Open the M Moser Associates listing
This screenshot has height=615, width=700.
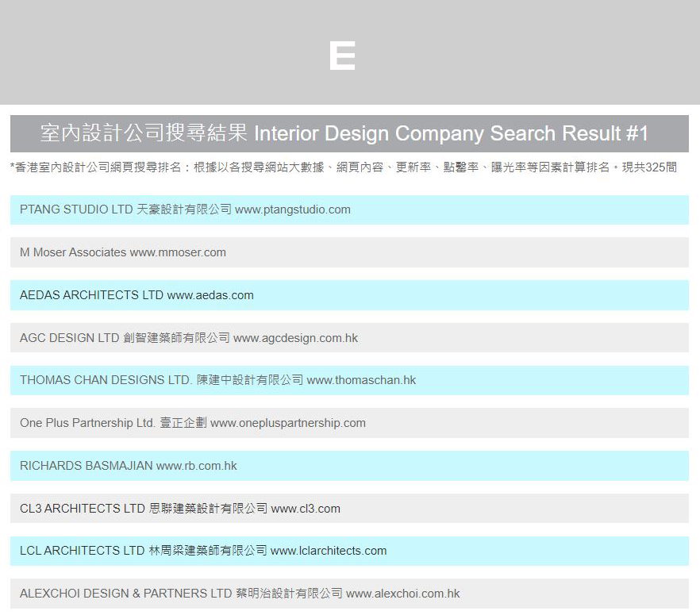(x=349, y=252)
